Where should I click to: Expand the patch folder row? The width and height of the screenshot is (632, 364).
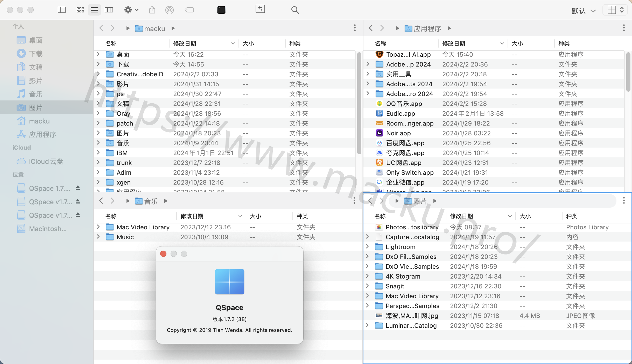coord(98,123)
